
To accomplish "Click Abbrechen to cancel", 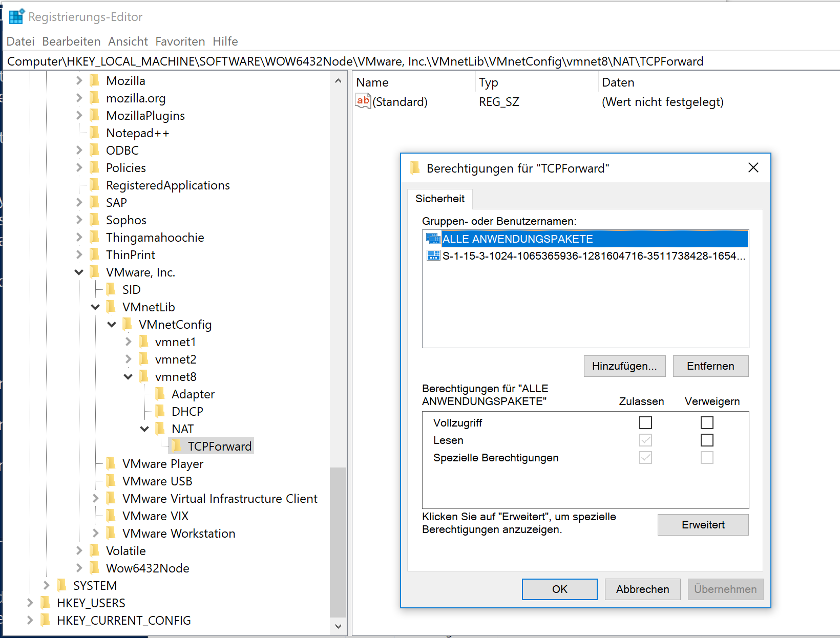I will tap(642, 589).
